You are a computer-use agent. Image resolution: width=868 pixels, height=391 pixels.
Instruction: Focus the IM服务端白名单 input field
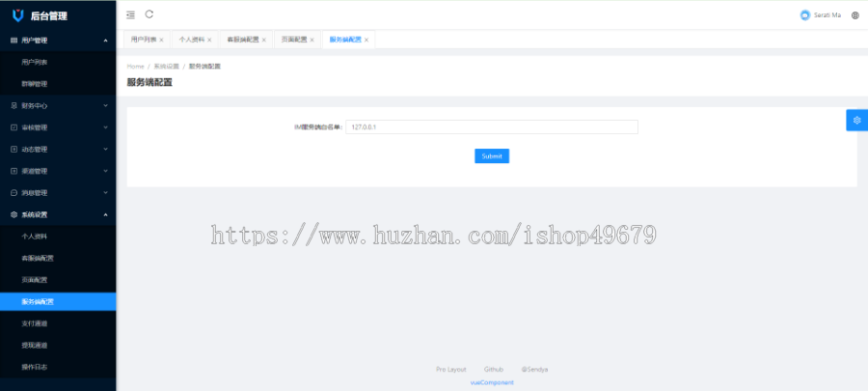(x=492, y=127)
